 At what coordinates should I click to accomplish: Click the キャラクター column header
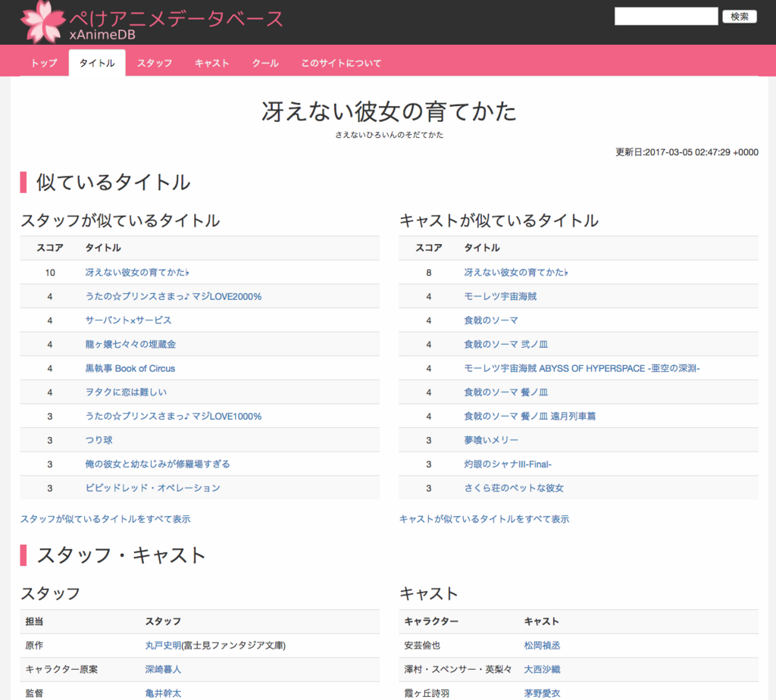[x=431, y=621]
